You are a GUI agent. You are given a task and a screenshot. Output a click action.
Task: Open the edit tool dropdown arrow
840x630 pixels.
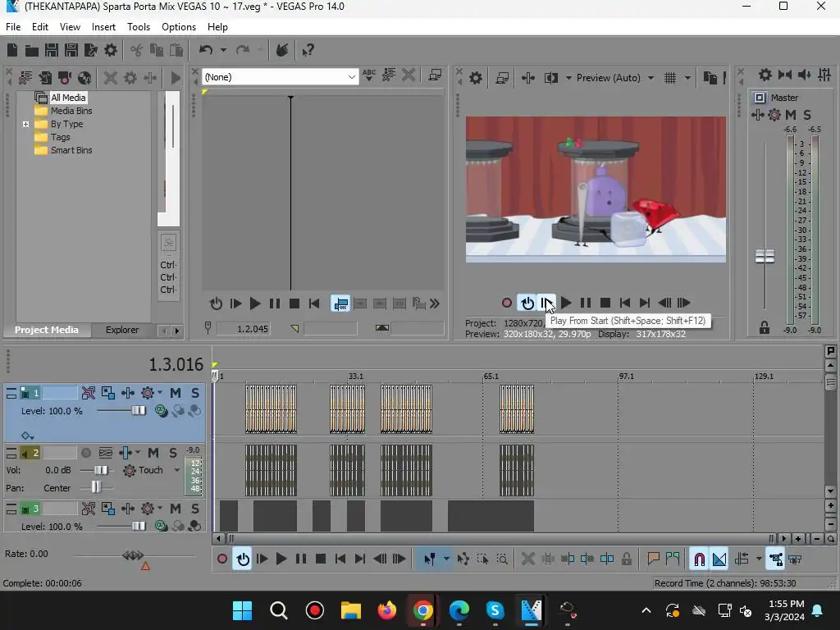click(446, 559)
